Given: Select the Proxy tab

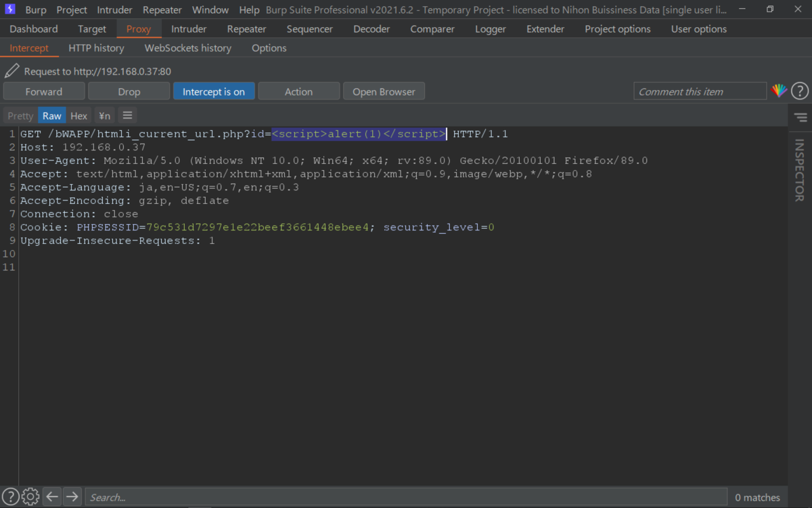Looking at the screenshot, I should point(139,29).
